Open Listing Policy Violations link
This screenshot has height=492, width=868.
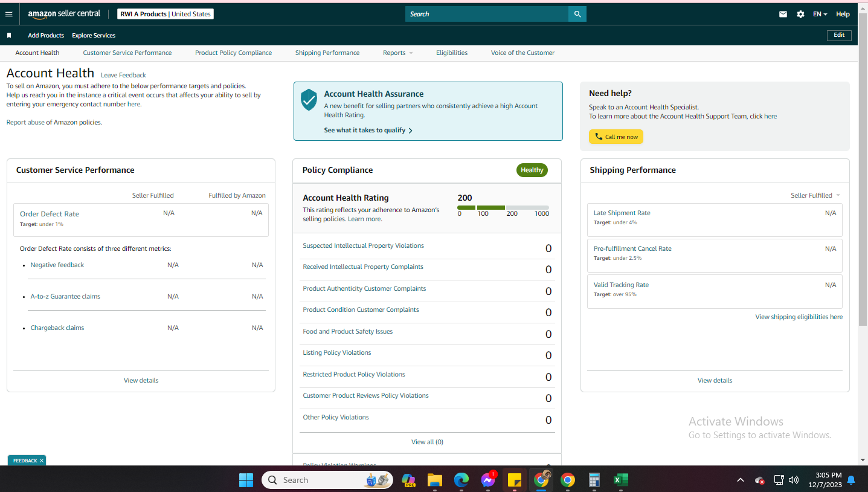coord(337,352)
